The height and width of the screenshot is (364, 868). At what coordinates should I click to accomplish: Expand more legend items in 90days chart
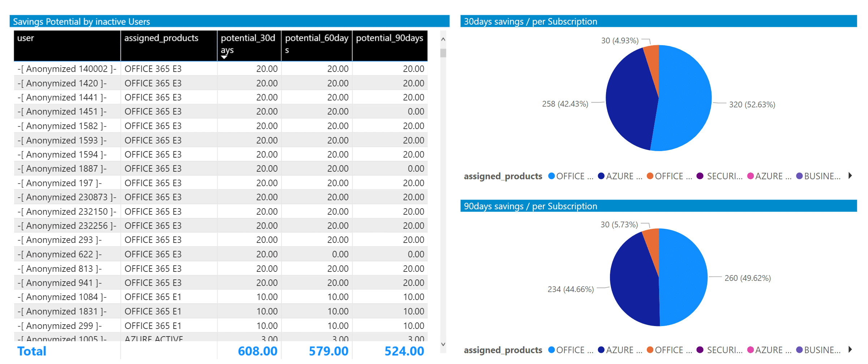[x=850, y=350]
